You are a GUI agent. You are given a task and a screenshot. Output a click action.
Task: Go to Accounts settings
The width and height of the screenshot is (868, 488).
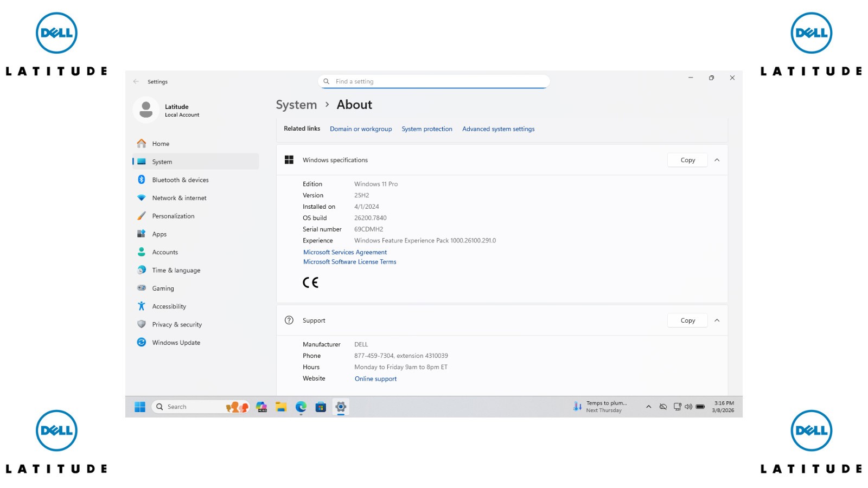[195, 252]
